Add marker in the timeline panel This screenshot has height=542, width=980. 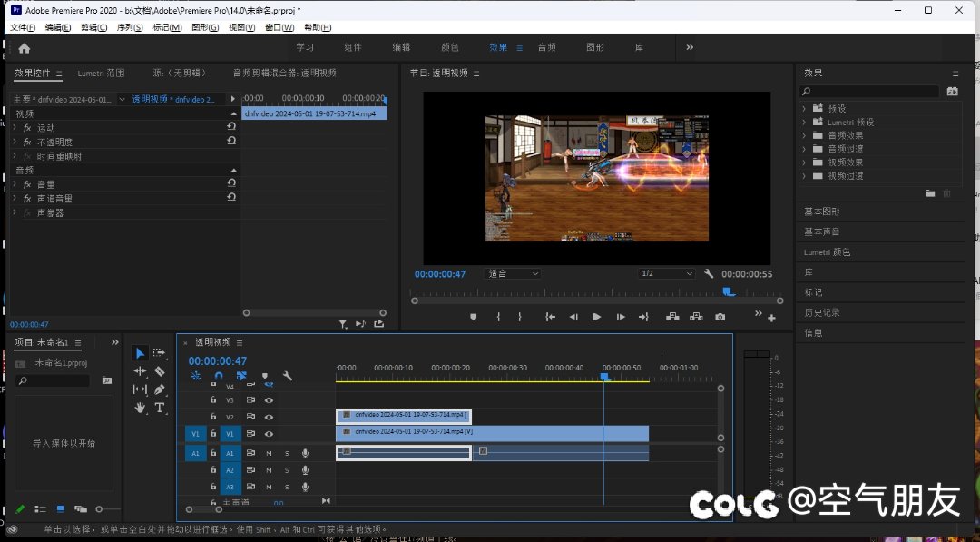(265, 376)
